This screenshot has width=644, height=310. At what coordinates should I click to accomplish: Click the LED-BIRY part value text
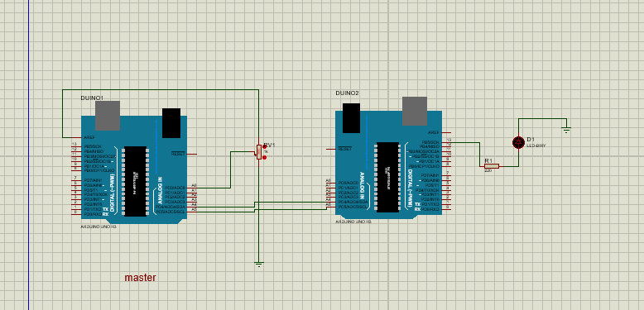click(x=536, y=145)
